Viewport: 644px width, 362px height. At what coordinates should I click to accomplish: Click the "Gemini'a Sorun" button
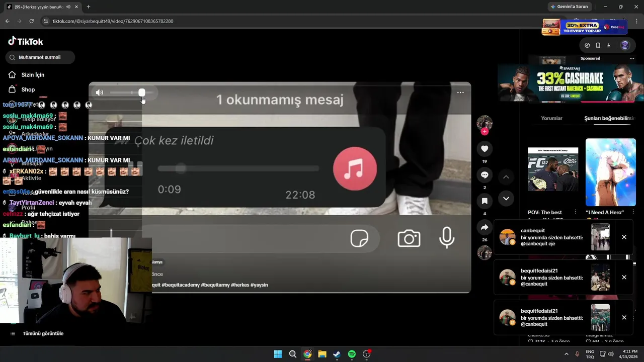[x=570, y=7]
